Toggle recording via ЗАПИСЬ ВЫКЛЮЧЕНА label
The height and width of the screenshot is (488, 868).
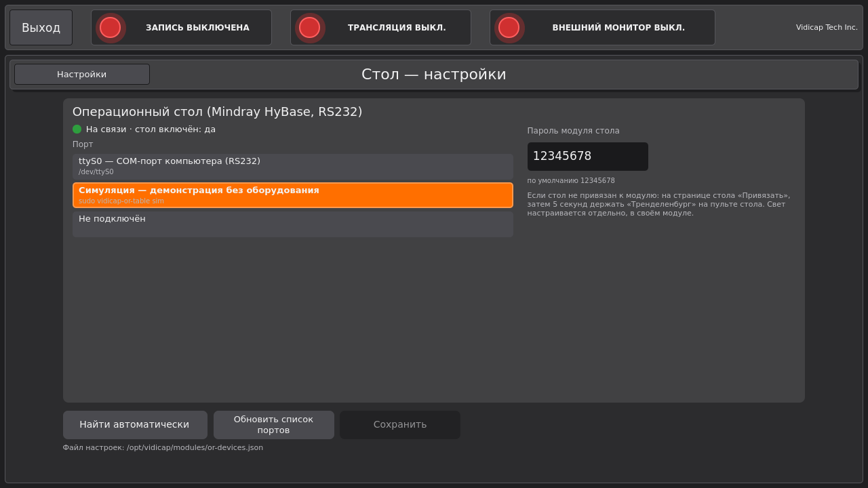click(197, 28)
